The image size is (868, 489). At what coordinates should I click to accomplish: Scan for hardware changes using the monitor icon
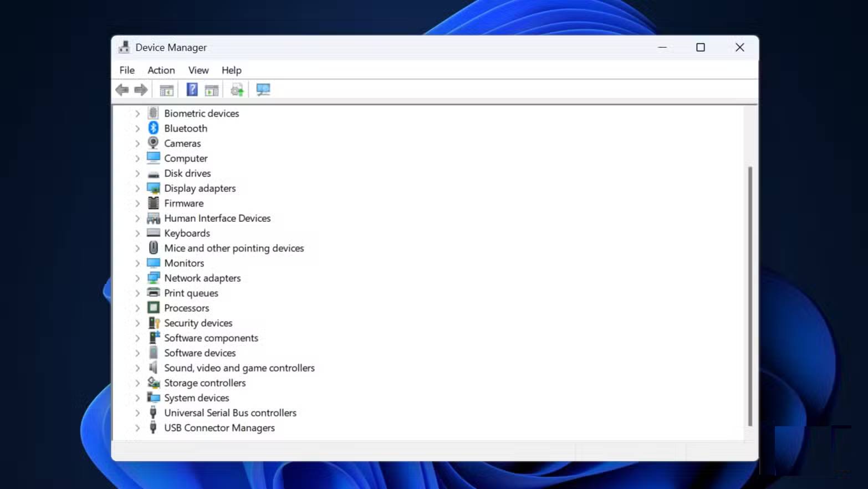pos(263,90)
